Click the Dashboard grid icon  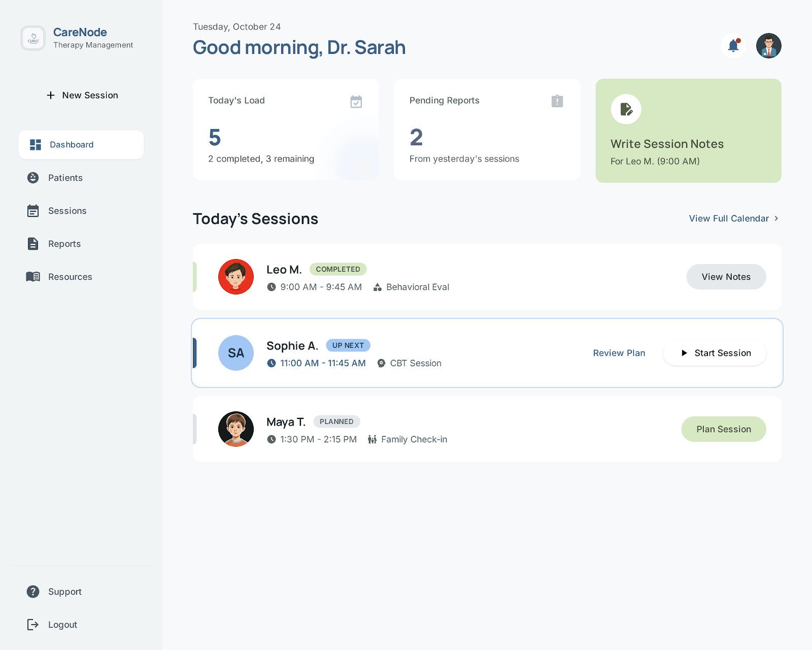point(36,145)
